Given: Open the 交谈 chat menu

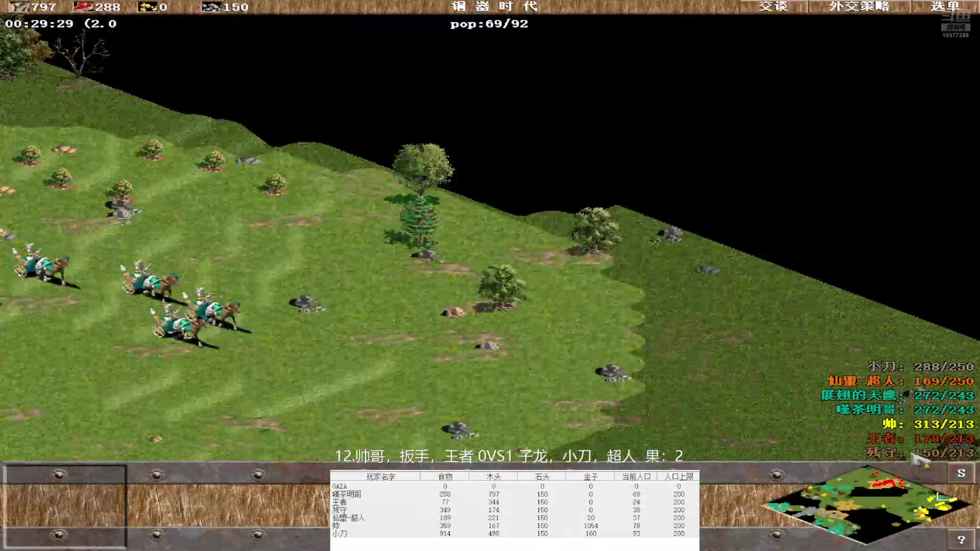Looking at the screenshot, I should [773, 6].
